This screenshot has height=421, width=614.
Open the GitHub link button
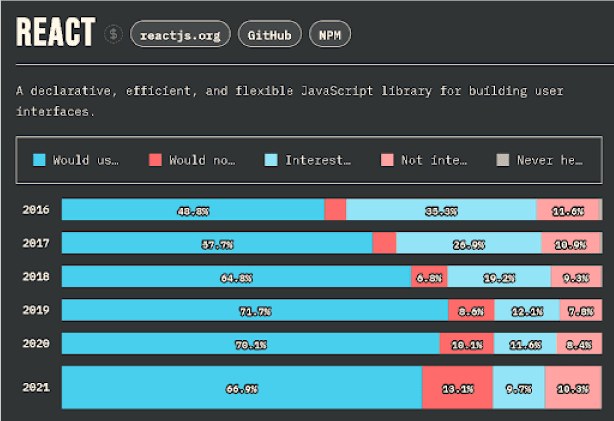pyautogui.click(x=270, y=34)
